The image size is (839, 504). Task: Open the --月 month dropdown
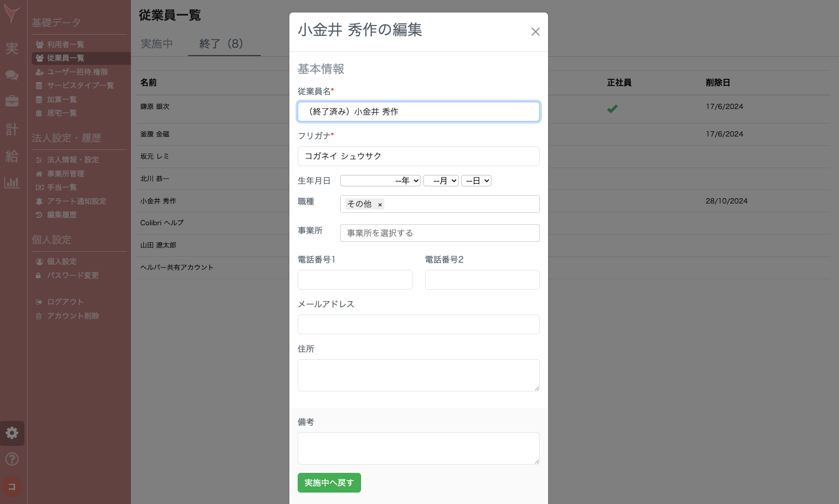coord(441,181)
